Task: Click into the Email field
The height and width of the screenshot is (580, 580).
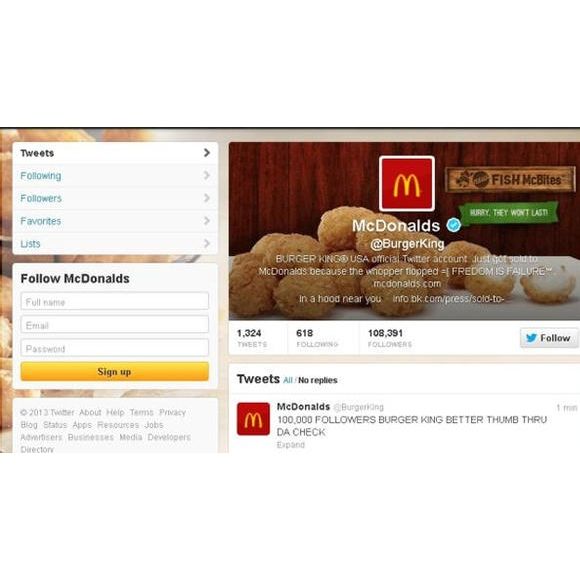Action: (x=115, y=325)
